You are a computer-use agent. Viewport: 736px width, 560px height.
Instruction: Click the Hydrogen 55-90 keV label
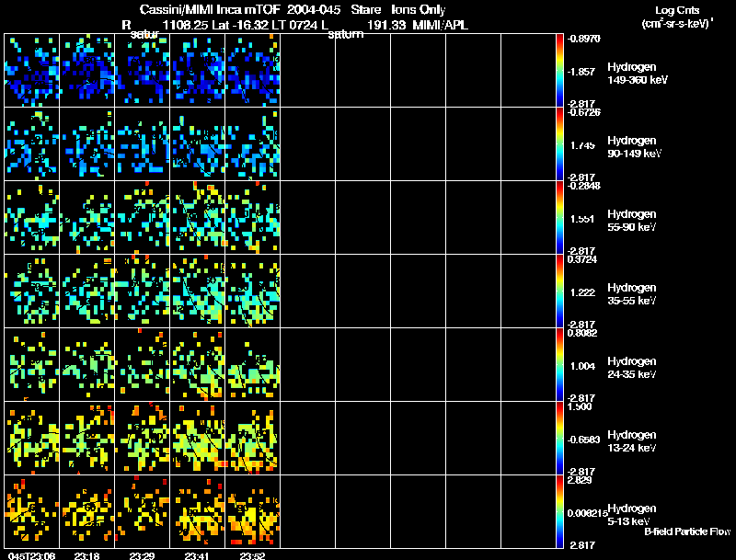click(x=632, y=220)
